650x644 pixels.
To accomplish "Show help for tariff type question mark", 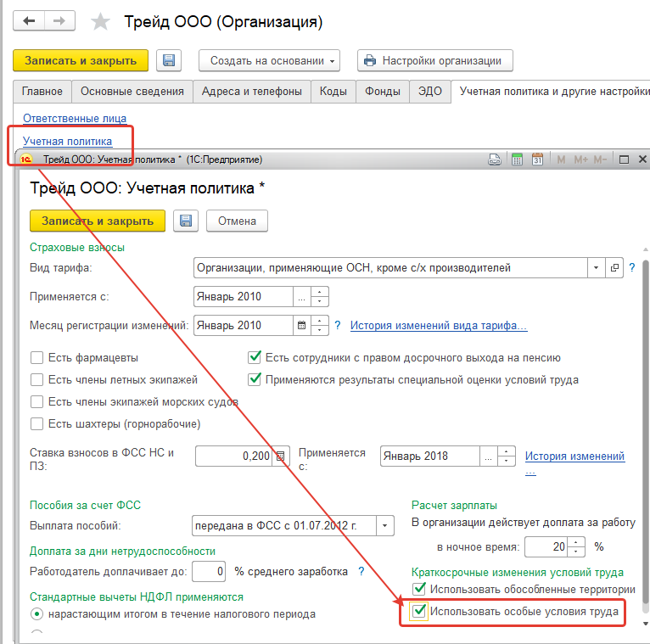I will point(632,268).
